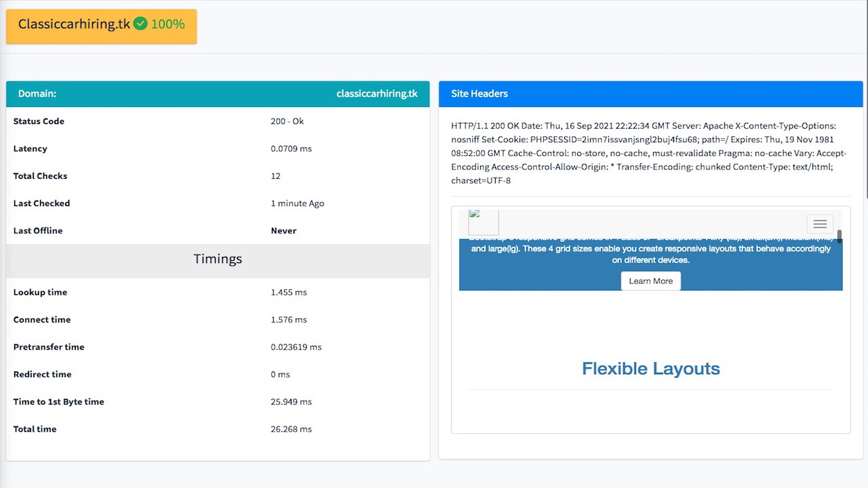Click the grid sizes description in blue banner

(651, 251)
